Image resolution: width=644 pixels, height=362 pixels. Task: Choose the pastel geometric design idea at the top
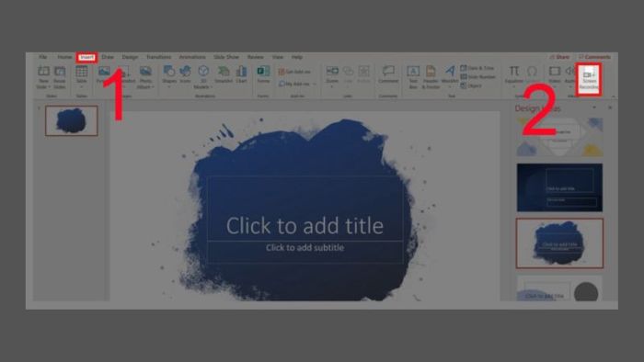[559, 137]
